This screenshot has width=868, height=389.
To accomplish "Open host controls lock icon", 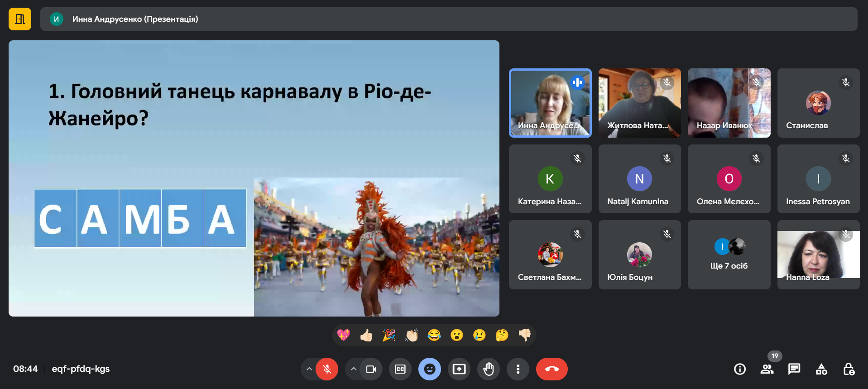I will coord(849,369).
